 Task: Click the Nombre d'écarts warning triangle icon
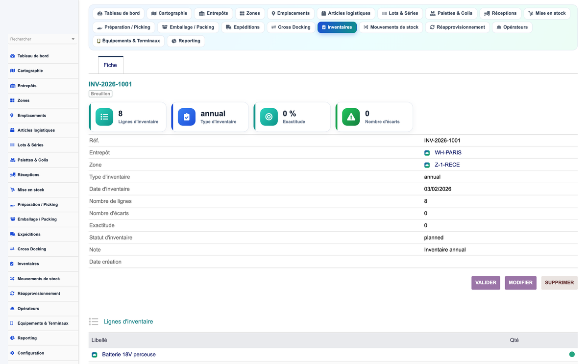tap(351, 117)
